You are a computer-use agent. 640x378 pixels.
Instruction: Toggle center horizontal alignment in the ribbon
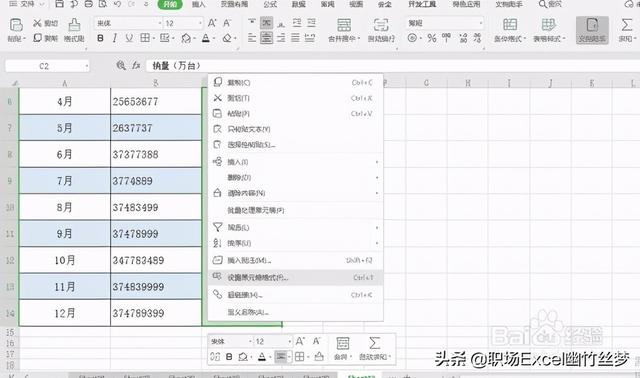click(267, 38)
